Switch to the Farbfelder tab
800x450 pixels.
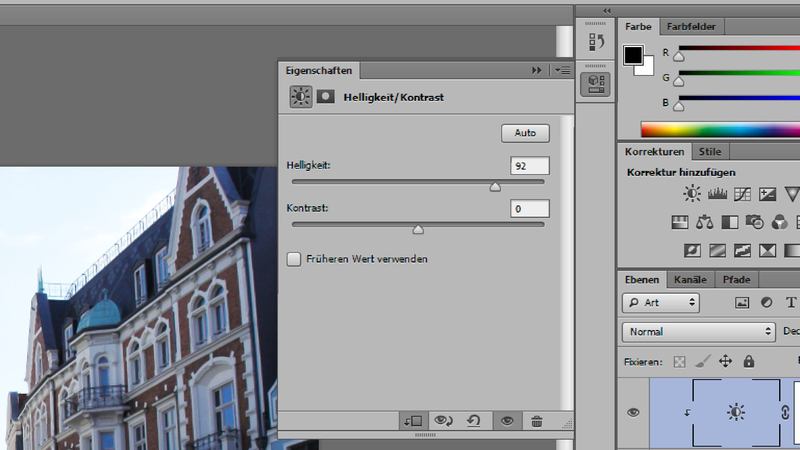coord(691,27)
